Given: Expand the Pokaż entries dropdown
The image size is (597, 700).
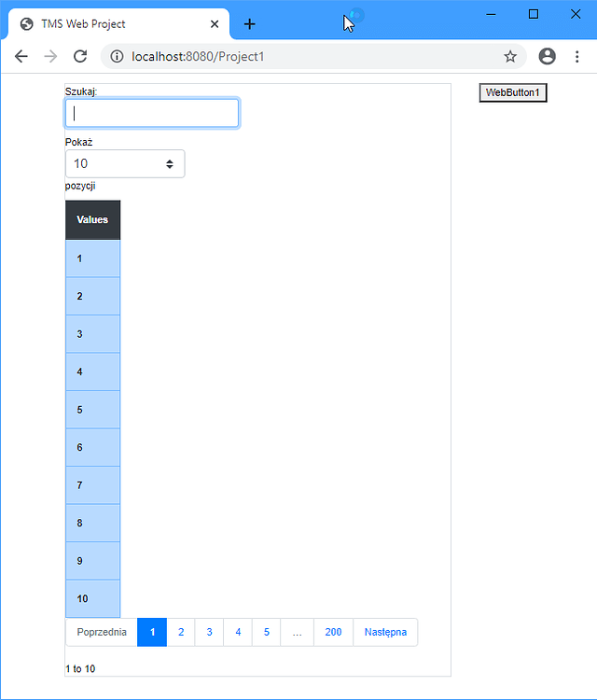Looking at the screenshot, I should click(x=125, y=164).
